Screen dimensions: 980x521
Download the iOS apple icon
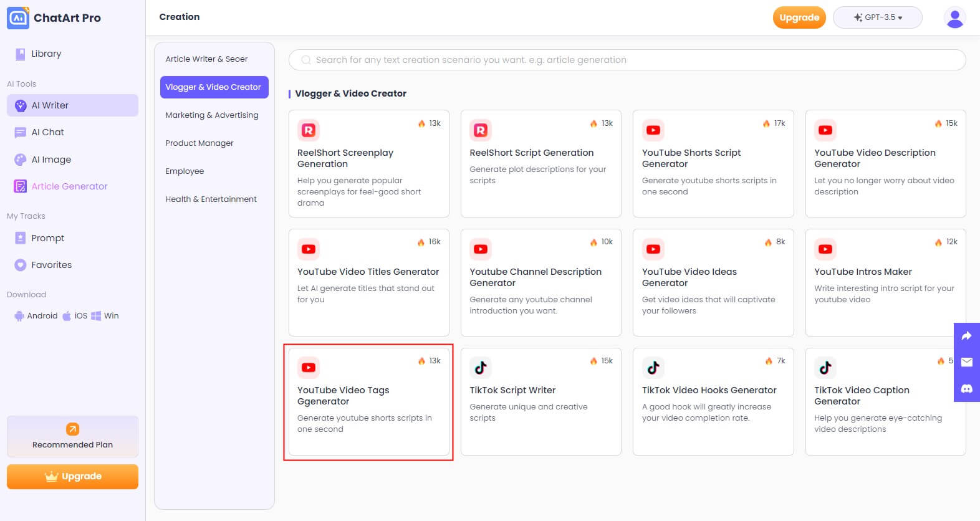pyautogui.click(x=67, y=316)
